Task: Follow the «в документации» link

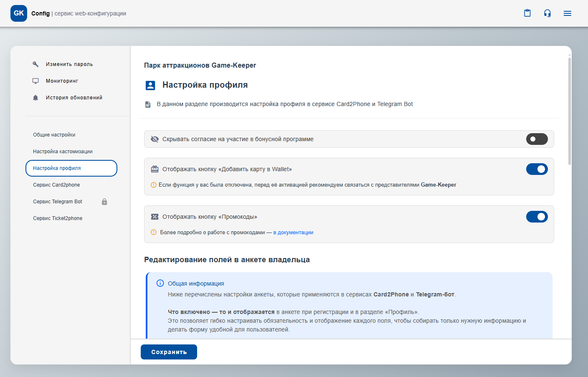Action: point(293,233)
